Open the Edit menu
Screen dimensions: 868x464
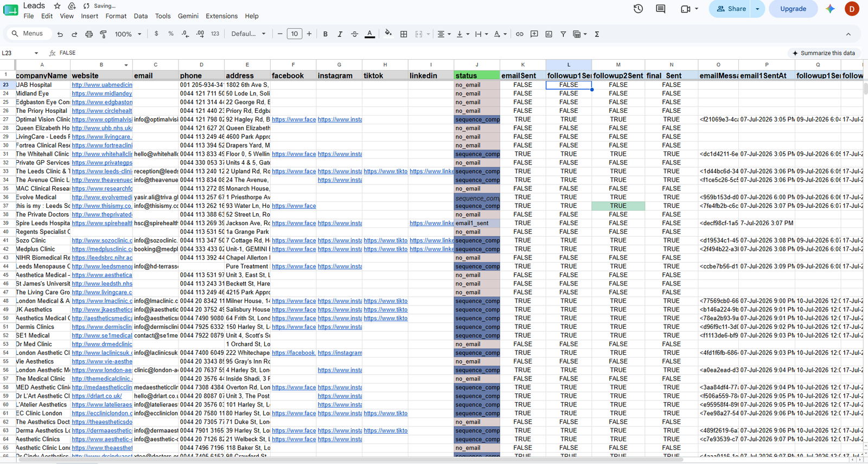tap(47, 16)
